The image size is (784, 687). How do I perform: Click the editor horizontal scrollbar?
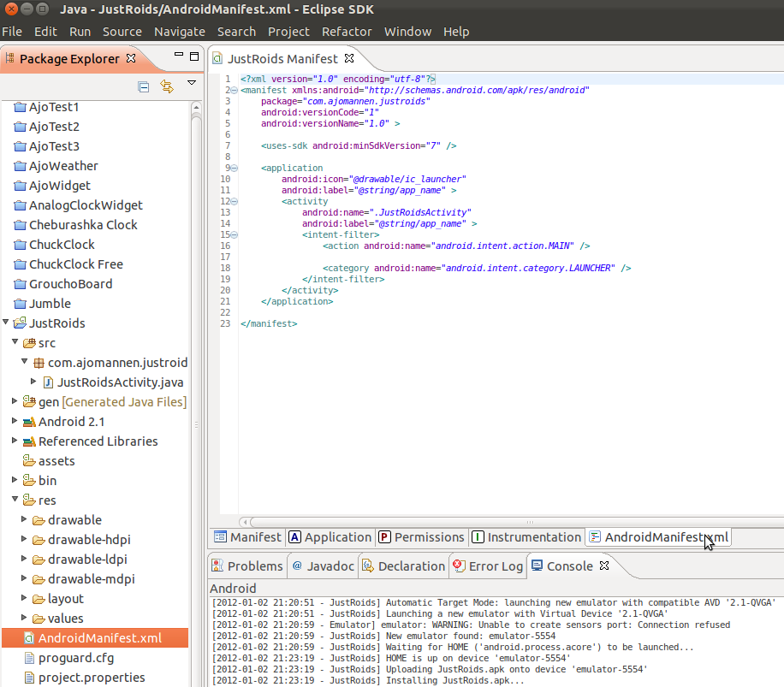[515, 522]
